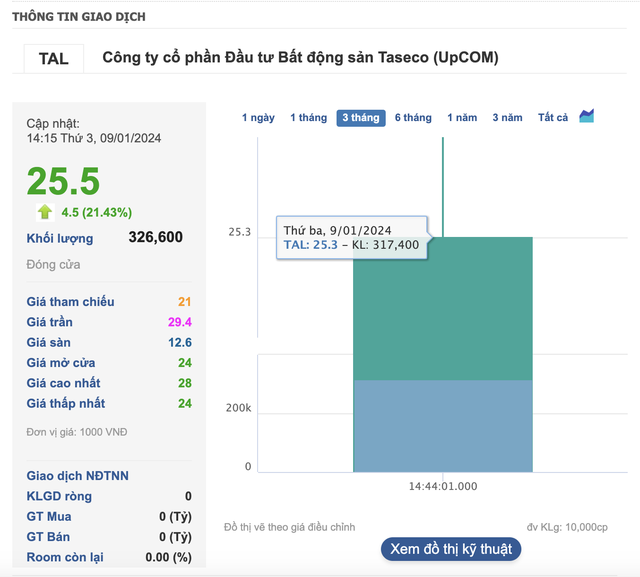
Task: Click the chart tooltip for 9/01/2024
Action: pyautogui.click(x=352, y=237)
